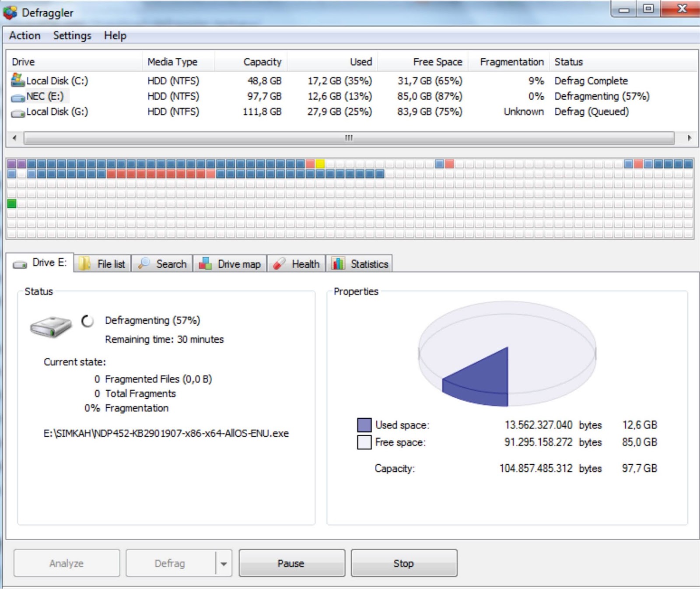Viewport: 700px width, 589px height.
Task: Click the large hard drive icon in Status
Action: coord(50,326)
